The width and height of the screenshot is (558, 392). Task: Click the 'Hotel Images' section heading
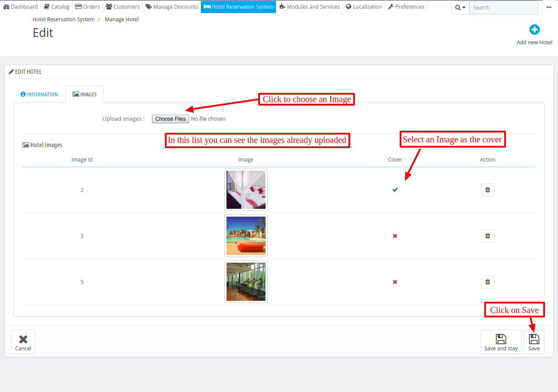43,145
